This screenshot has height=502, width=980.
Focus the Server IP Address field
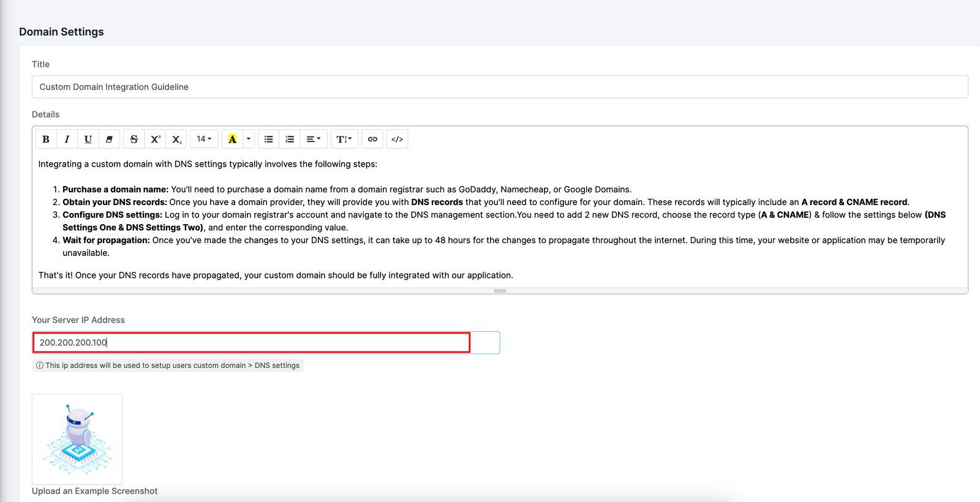251,343
